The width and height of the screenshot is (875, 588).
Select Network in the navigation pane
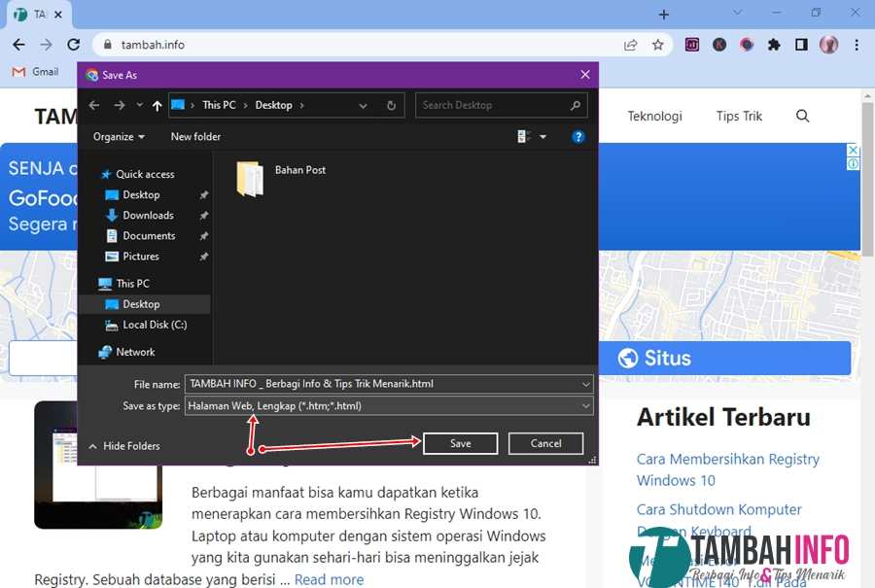point(135,352)
